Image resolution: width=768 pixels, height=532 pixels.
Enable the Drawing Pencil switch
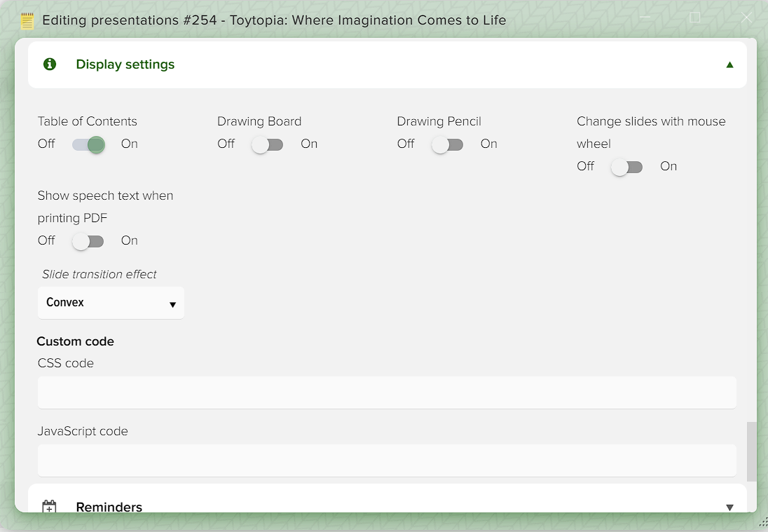448,144
